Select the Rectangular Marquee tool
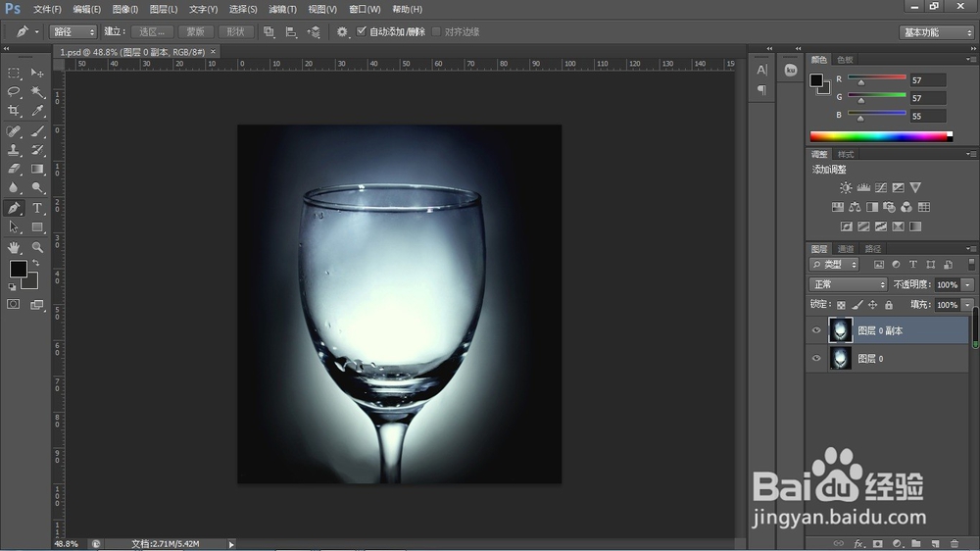This screenshot has height=551, width=980. [x=14, y=74]
